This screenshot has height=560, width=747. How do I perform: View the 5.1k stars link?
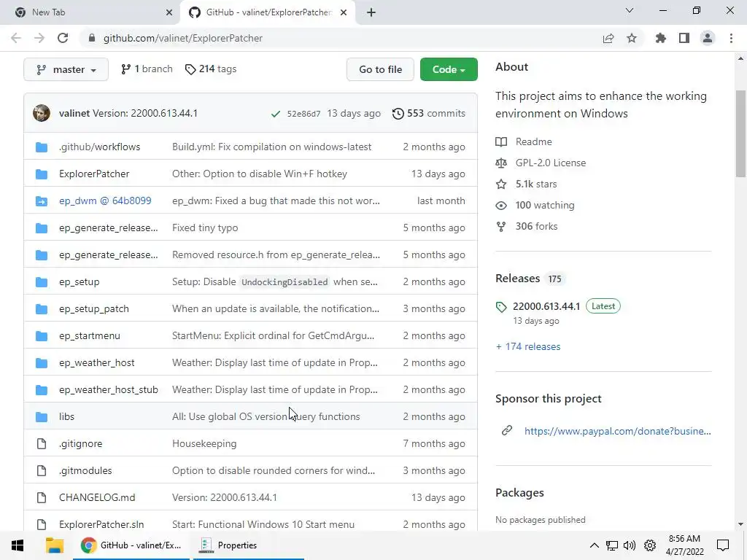pyautogui.click(x=526, y=184)
